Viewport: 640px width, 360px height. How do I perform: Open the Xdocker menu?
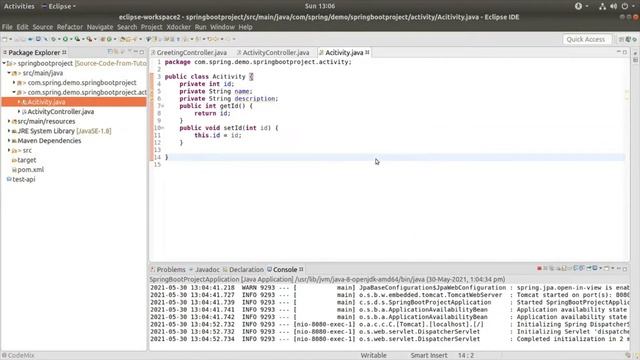click(x=178, y=27)
